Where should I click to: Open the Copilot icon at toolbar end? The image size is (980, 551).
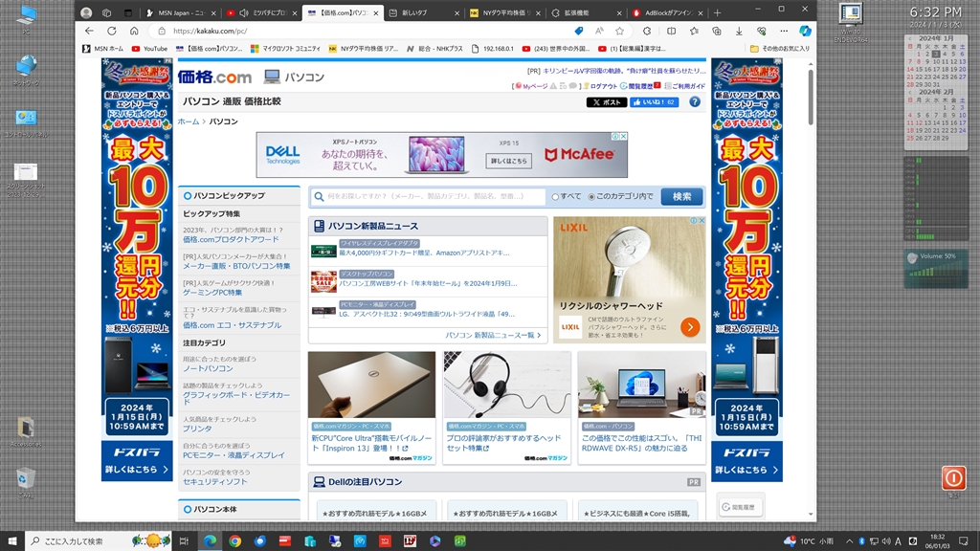tap(805, 31)
